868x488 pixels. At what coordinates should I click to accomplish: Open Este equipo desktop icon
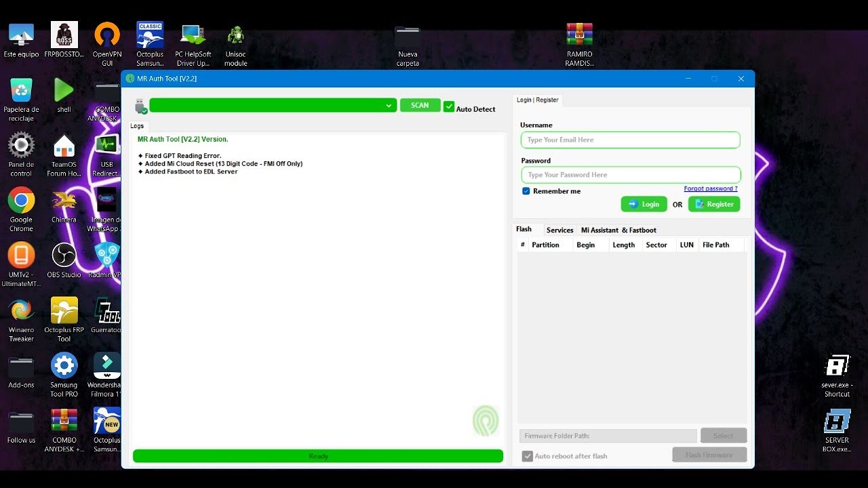pyautogui.click(x=21, y=41)
